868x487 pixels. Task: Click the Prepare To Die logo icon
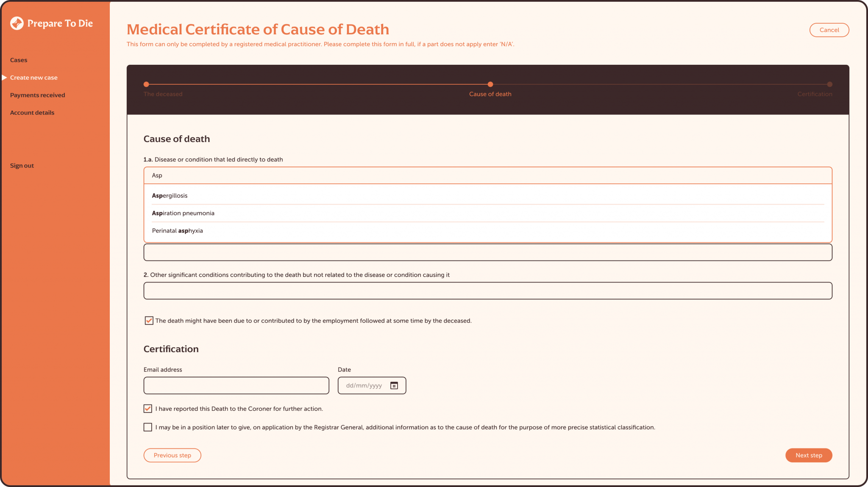(x=17, y=23)
